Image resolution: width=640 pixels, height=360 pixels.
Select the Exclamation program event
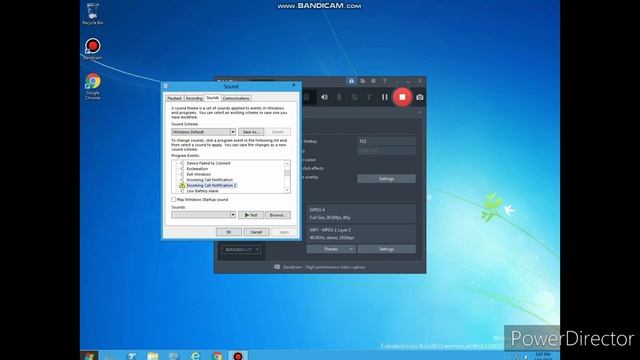(x=197, y=169)
